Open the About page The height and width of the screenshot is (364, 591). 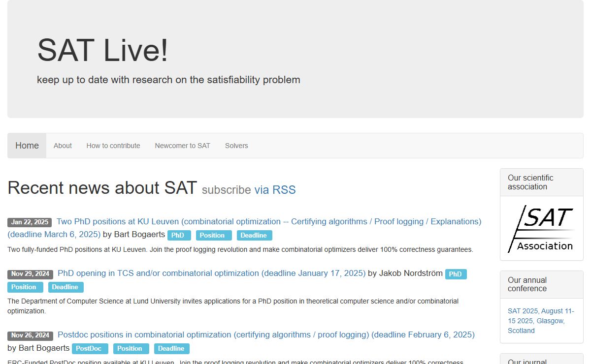coord(63,146)
